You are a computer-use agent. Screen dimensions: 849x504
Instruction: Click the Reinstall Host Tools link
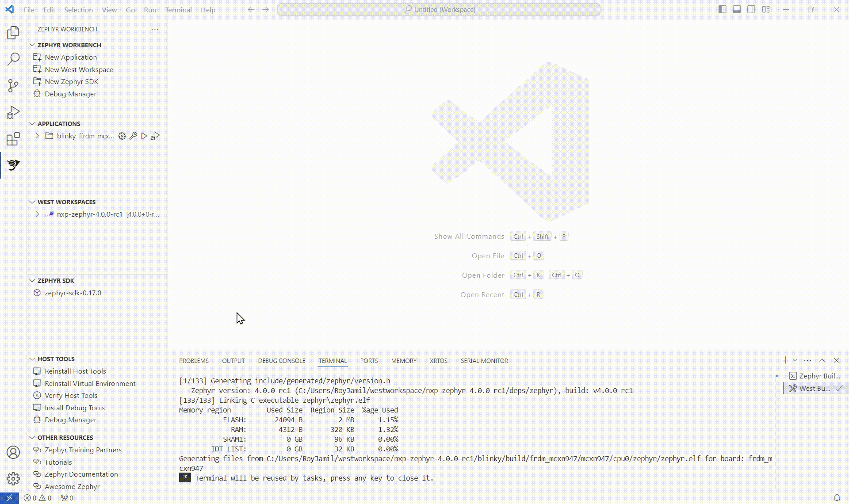click(75, 371)
